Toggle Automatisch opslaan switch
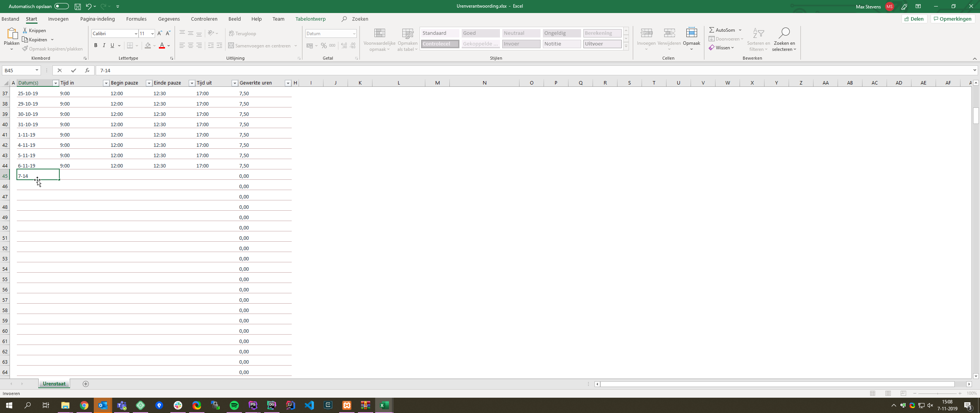This screenshot has height=413, width=980. (61, 7)
